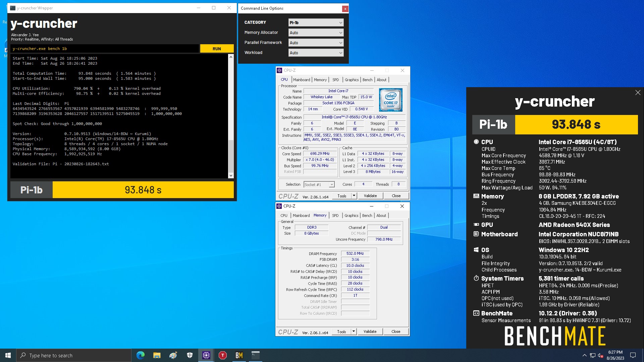Click the upper CPU-Z window title icon
The width and height of the screenshot is (644, 362).
(279, 70)
